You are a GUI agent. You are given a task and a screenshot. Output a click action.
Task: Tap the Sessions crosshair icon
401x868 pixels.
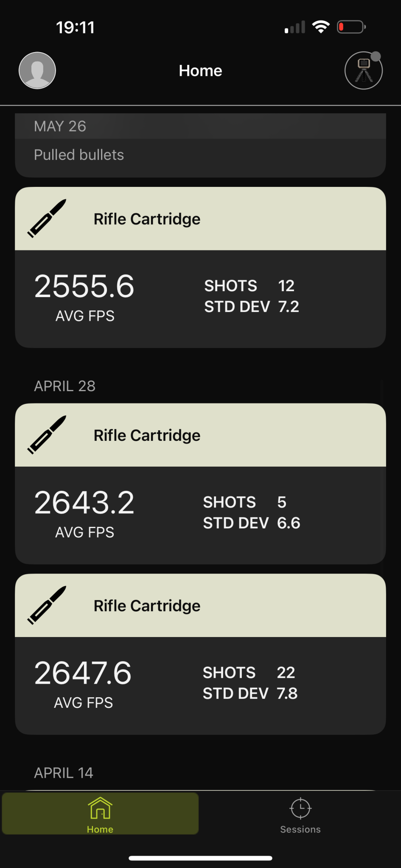coord(300,808)
